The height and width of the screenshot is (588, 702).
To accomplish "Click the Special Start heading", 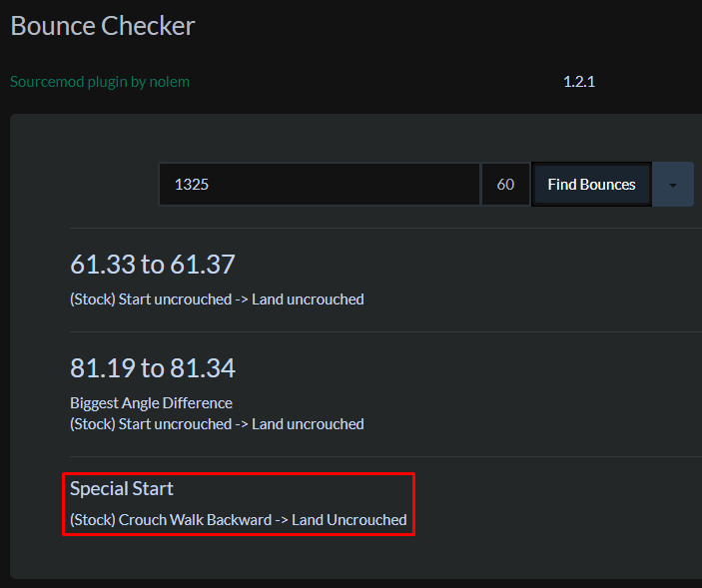I will click(x=122, y=488).
